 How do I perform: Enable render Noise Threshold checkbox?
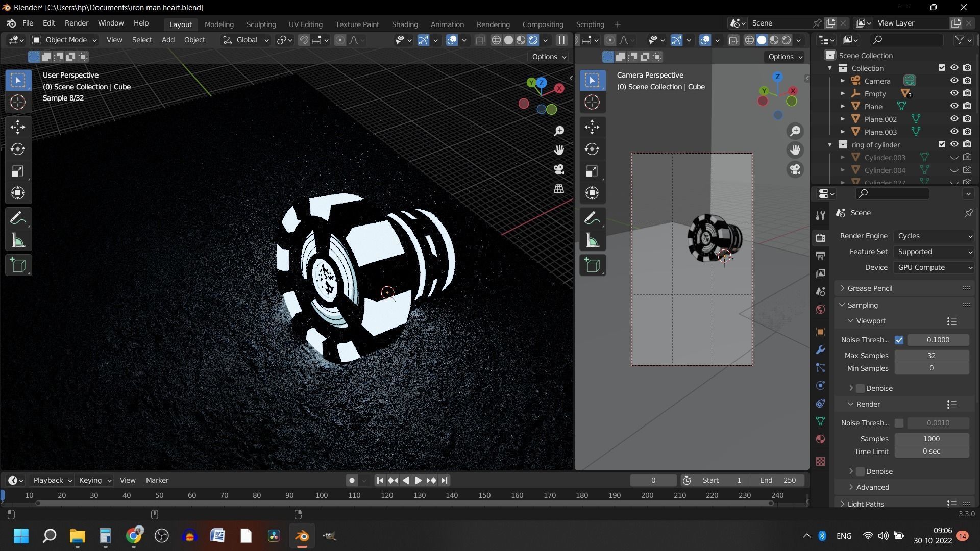[x=899, y=423]
